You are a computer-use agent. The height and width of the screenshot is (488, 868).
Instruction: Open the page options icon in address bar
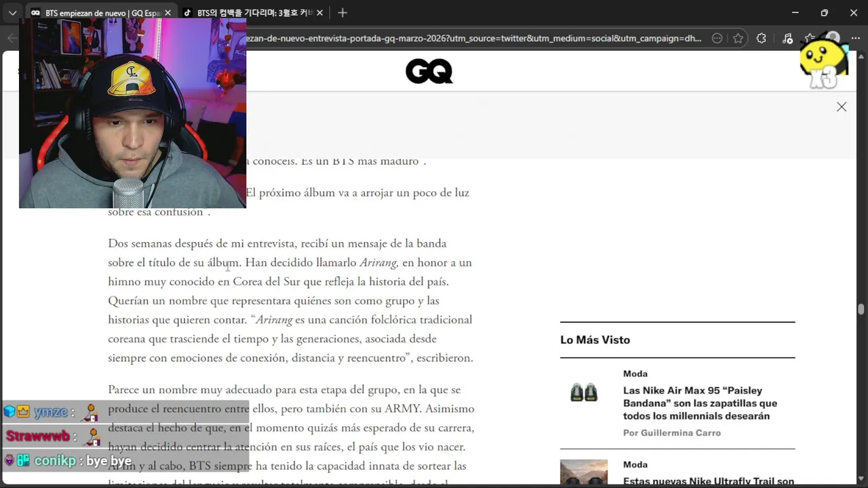pyautogui.click(x=717, y=39)
